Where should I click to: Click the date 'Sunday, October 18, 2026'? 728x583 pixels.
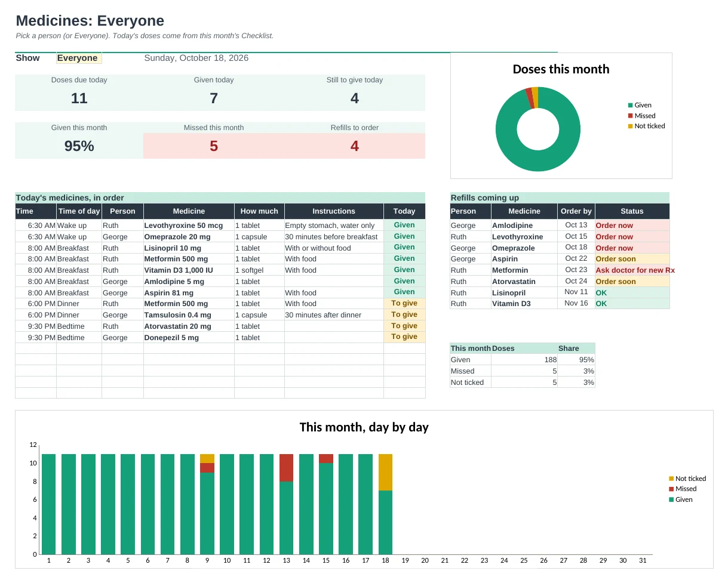click(196, 58)
